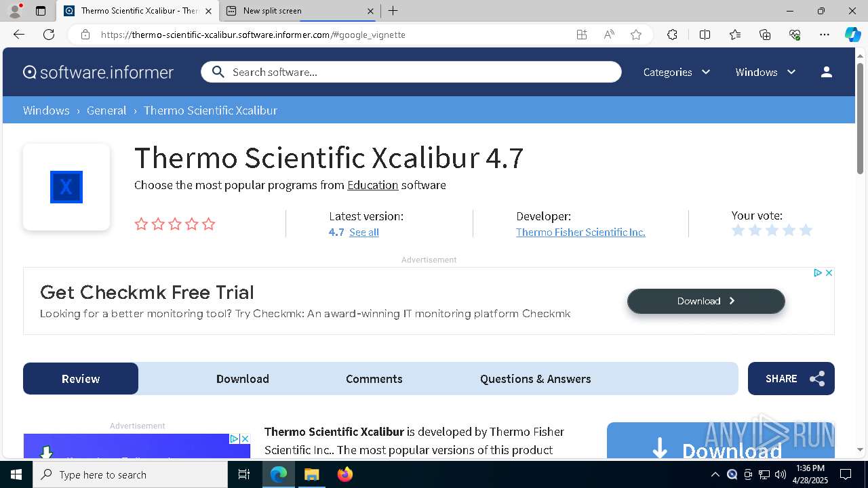This screenshot has width=868, height=488.
Task: Open the Questions & Answers tab
Action: click(536, 379)
